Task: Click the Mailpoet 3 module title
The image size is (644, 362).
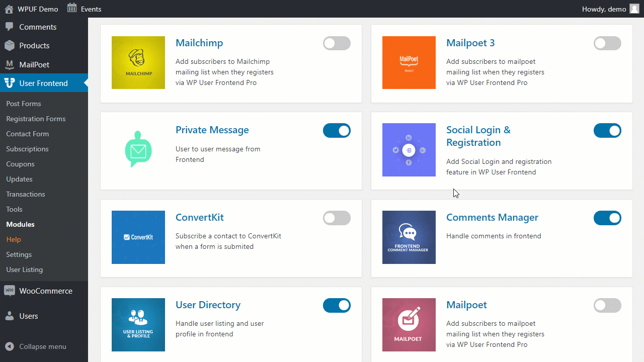Action: point(470,43)
